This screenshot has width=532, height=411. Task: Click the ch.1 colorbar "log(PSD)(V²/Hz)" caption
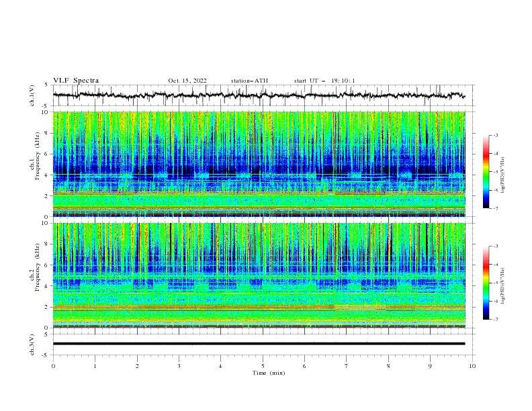(502, 175)
